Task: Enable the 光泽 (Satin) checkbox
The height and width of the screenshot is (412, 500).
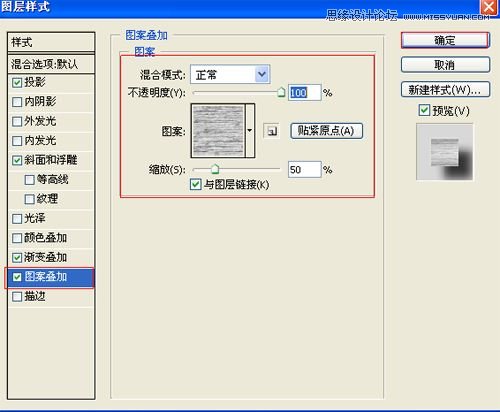Action: tap(17, 219)
